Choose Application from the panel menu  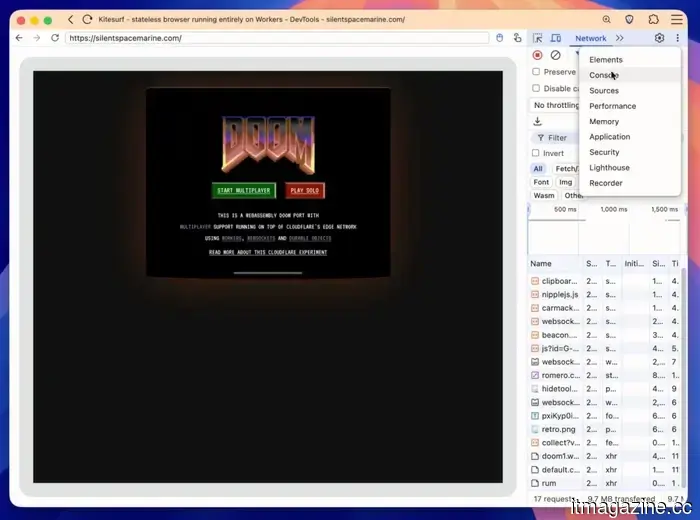coord(630,137)
